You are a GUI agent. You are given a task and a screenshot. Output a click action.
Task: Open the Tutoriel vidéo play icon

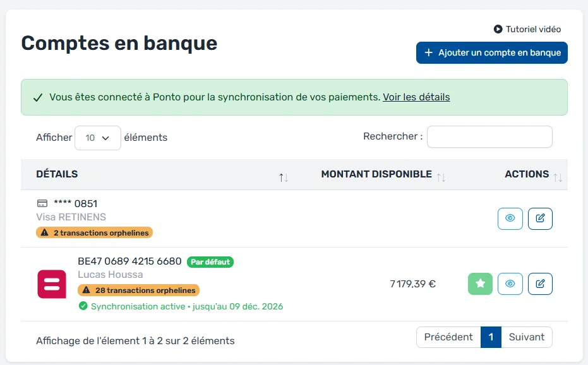tap(498, 29)
